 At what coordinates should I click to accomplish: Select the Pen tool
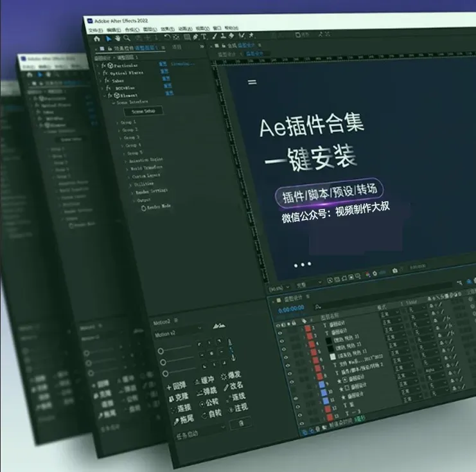pos(196,37)
